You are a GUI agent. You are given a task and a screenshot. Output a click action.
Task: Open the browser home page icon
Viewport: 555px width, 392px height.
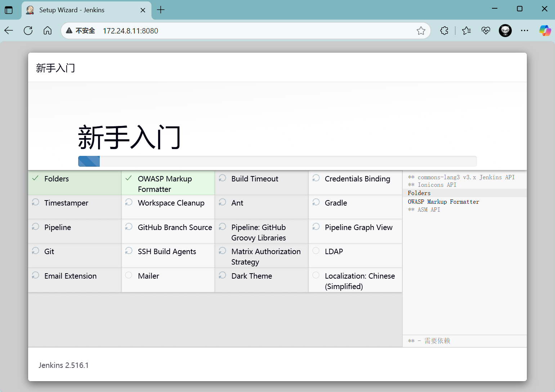[x=48, y=31]
